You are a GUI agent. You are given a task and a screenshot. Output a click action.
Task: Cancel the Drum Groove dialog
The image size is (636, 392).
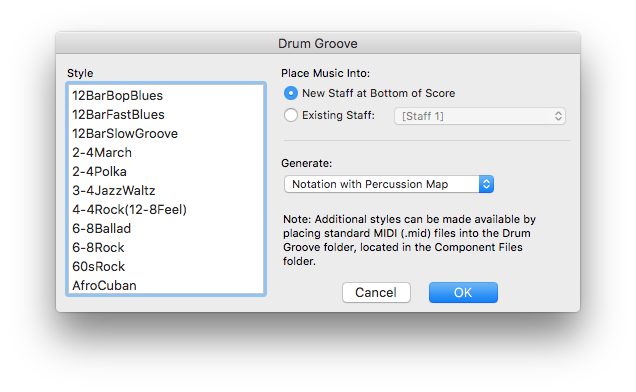[376, 293]
